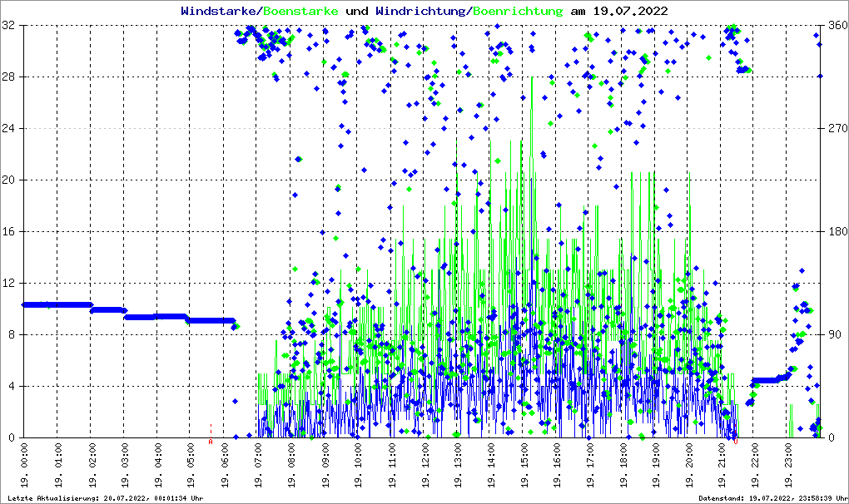Click the '360' value on right axis
The image size is (849, 504).
point(837,26)
